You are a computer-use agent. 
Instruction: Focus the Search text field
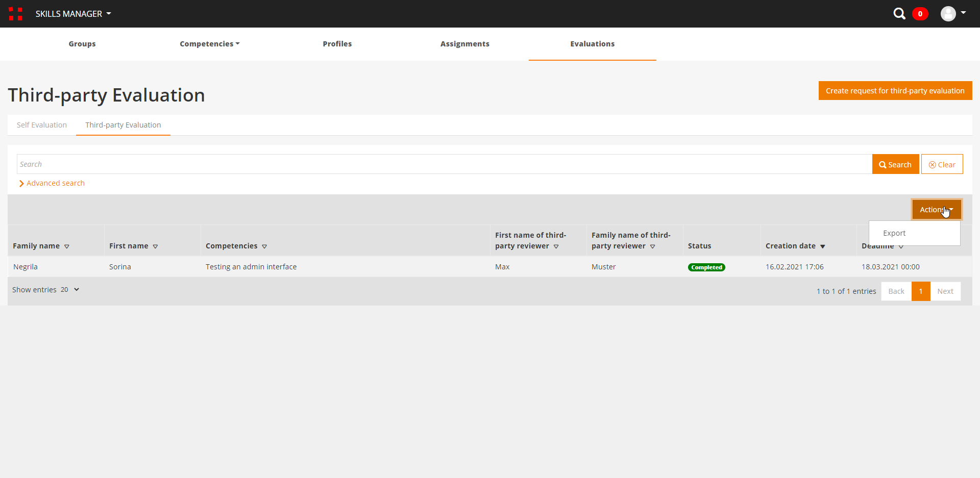tap(444, 164)
